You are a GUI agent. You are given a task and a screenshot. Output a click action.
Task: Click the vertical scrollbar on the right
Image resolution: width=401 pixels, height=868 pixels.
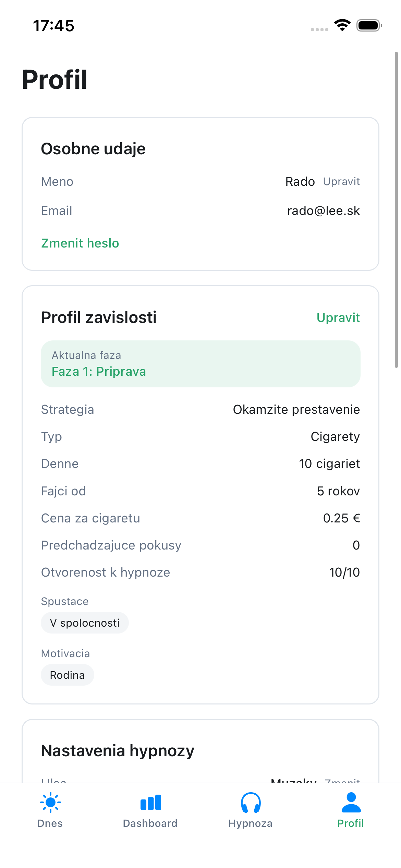(x=396, y=209)
